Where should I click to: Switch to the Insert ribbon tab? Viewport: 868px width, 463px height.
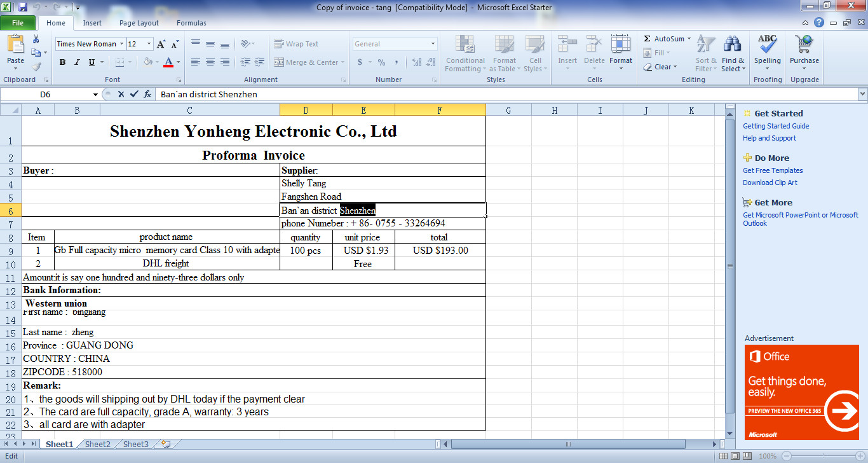92,23
